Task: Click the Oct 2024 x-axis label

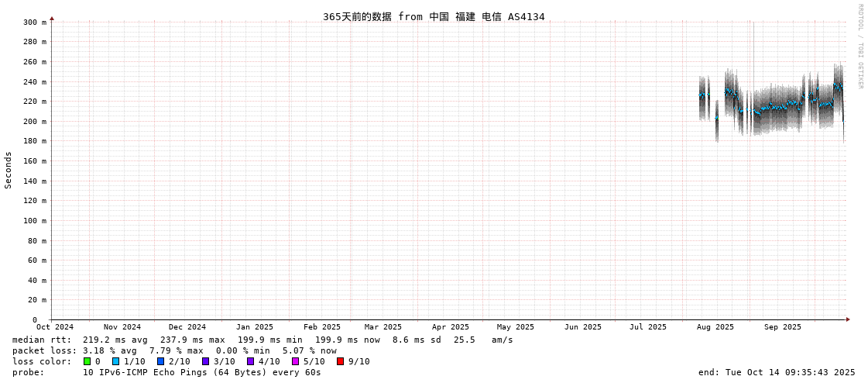Action: (55, 327)
